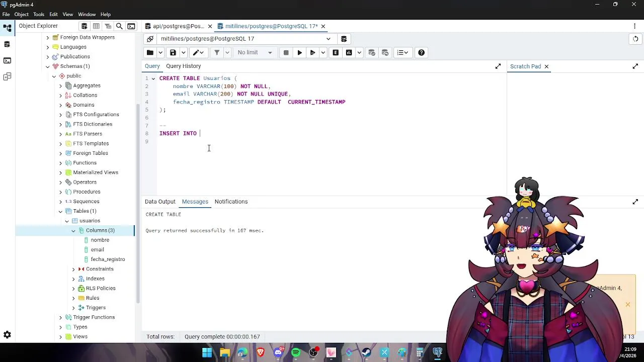Click the reset layout icon at top right
Image resolution: width=644 pixels, height=362 pixels.
coord(635,39)
